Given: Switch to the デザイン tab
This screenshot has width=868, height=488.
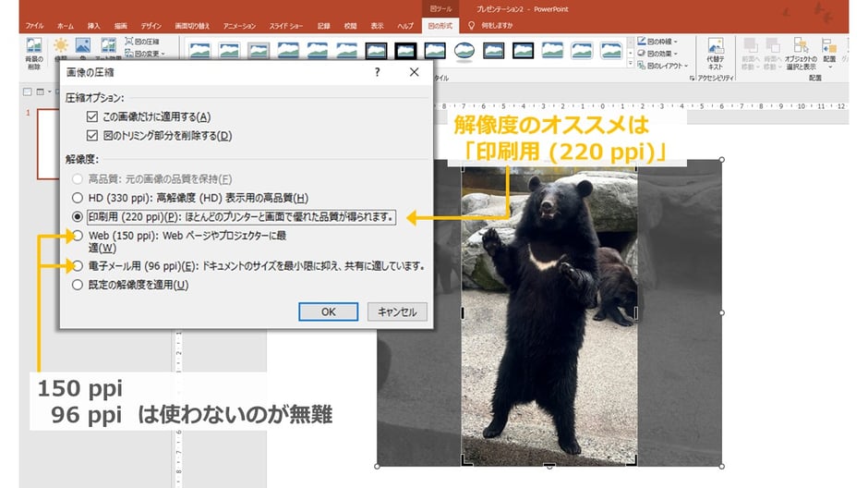Looking at the screenshot, I should click(151, 26).
